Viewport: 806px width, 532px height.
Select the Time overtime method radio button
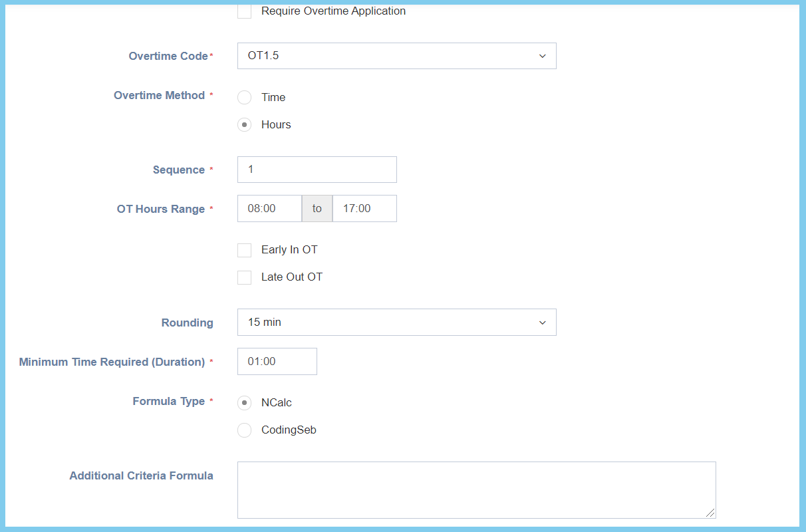pos(245,97)
